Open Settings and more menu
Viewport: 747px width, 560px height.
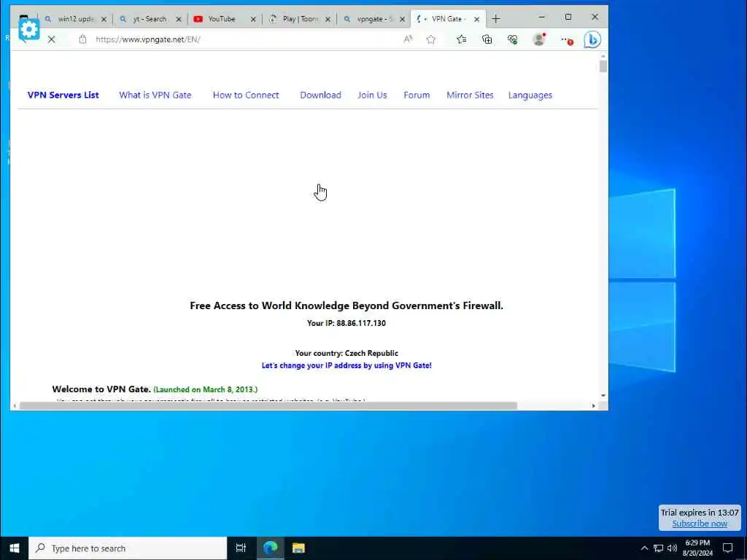tap(566, 40)
